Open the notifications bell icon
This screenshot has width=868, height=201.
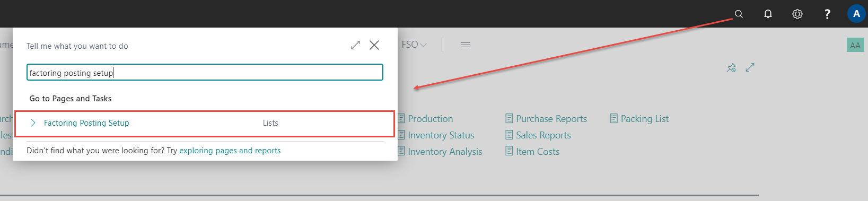(768, 14)
